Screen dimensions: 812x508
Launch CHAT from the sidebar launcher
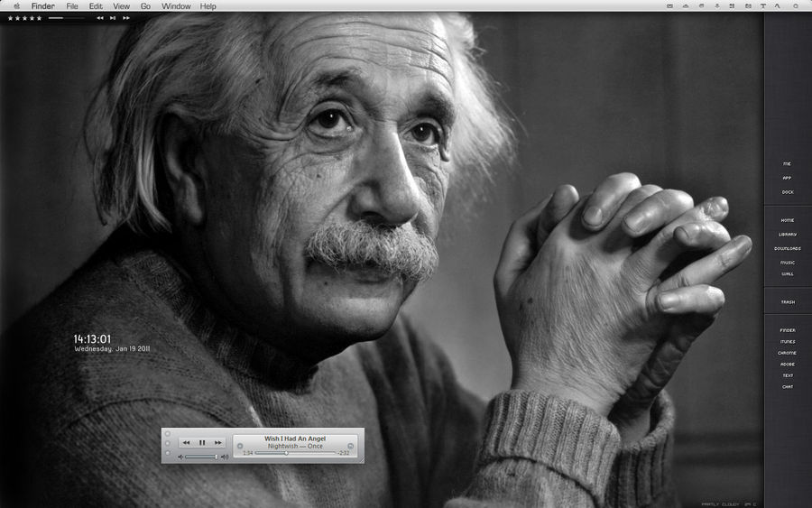pos(788,387)
